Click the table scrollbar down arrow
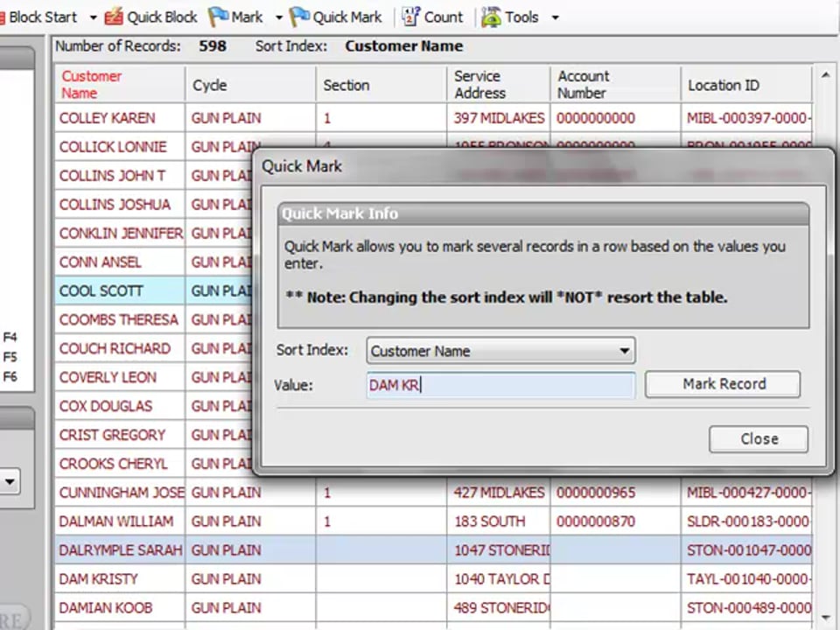840x630 pixels. coord(825,619)
